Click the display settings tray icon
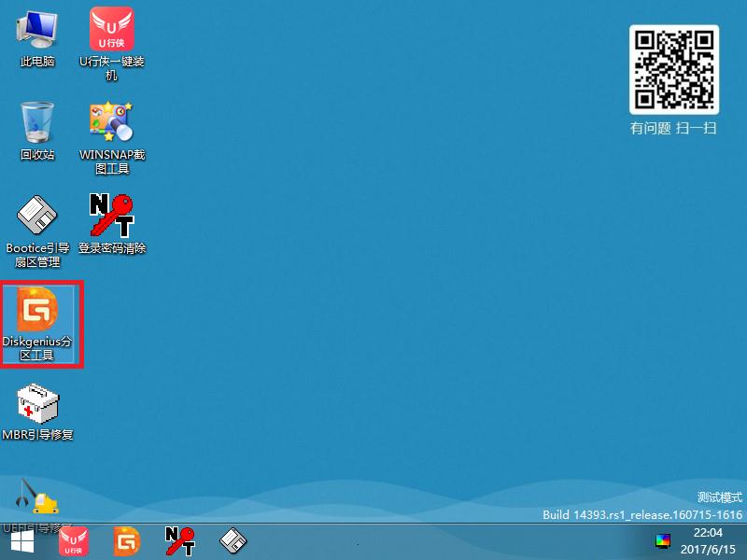This screenshot has height=560, width=747. tap(663, 541)
